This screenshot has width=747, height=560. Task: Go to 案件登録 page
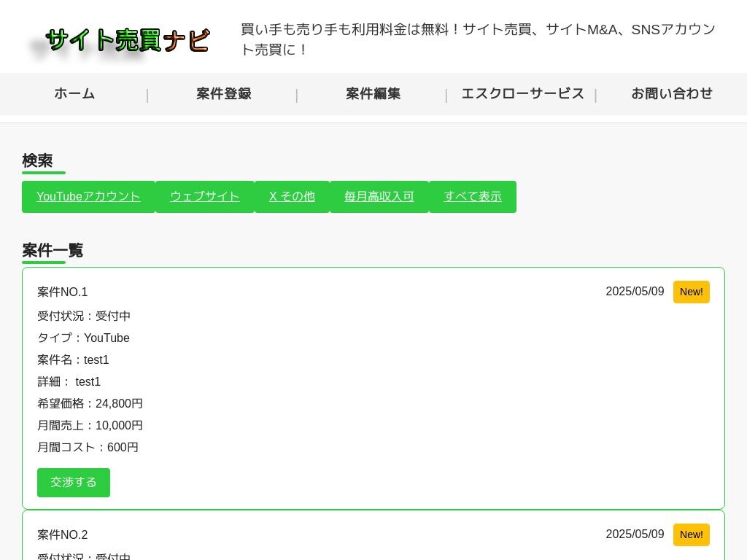pyautogui.click(x=224, y=94)
